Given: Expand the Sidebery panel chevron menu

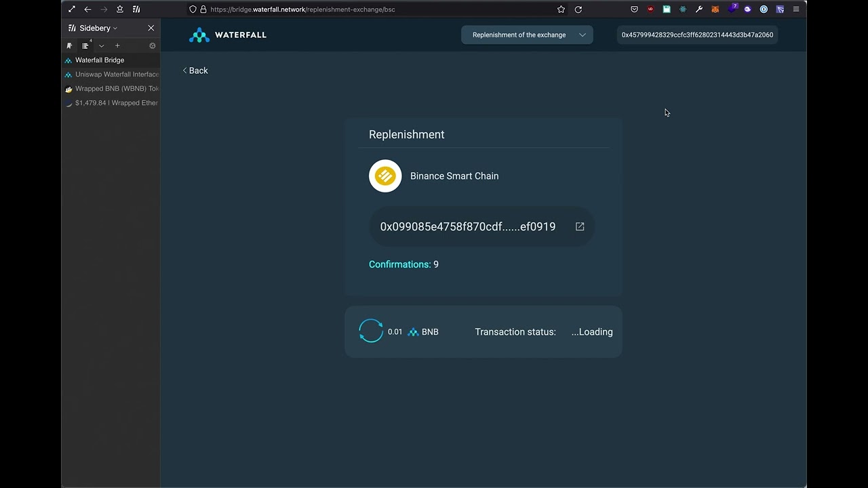Looking at the screenshot, I should point(101,46).
